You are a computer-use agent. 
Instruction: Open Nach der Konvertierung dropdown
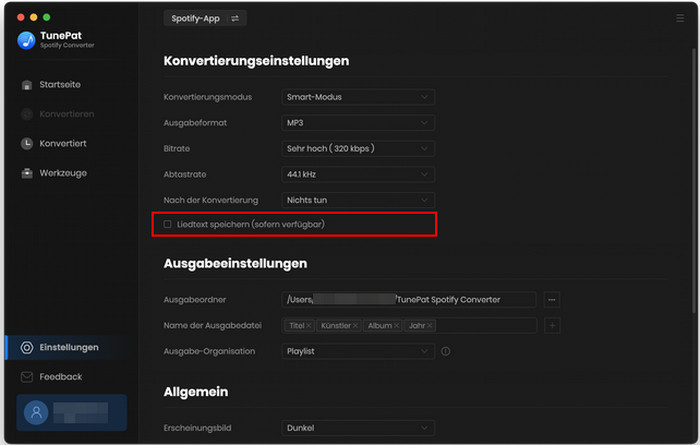tap(358, 200)
